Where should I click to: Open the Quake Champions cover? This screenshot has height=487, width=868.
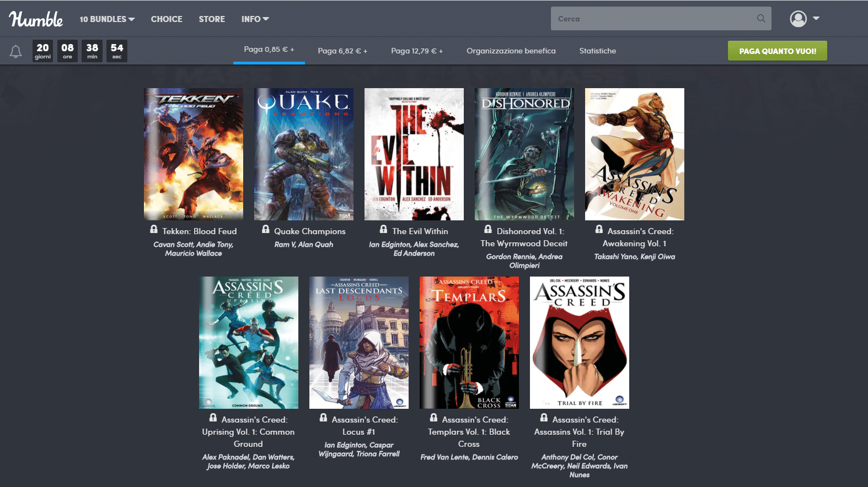(x=304, y=154)
